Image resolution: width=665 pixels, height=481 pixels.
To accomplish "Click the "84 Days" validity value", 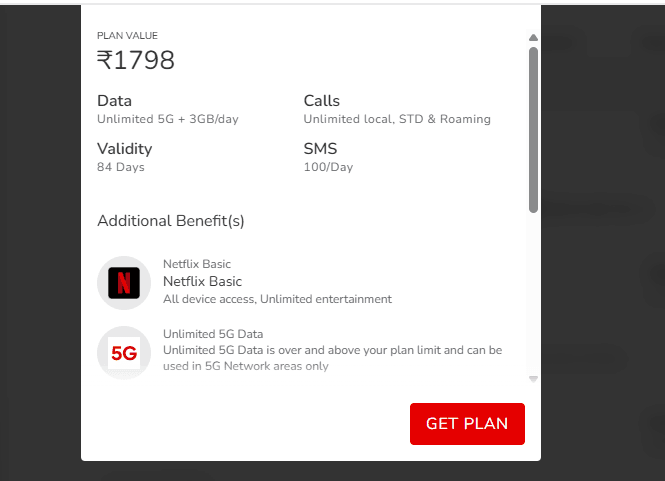I will coord(121,167).
